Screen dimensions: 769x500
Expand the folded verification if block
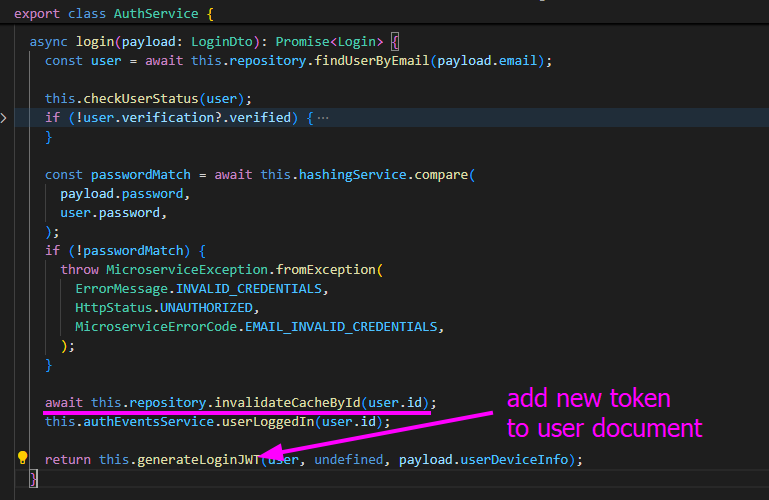3,118
